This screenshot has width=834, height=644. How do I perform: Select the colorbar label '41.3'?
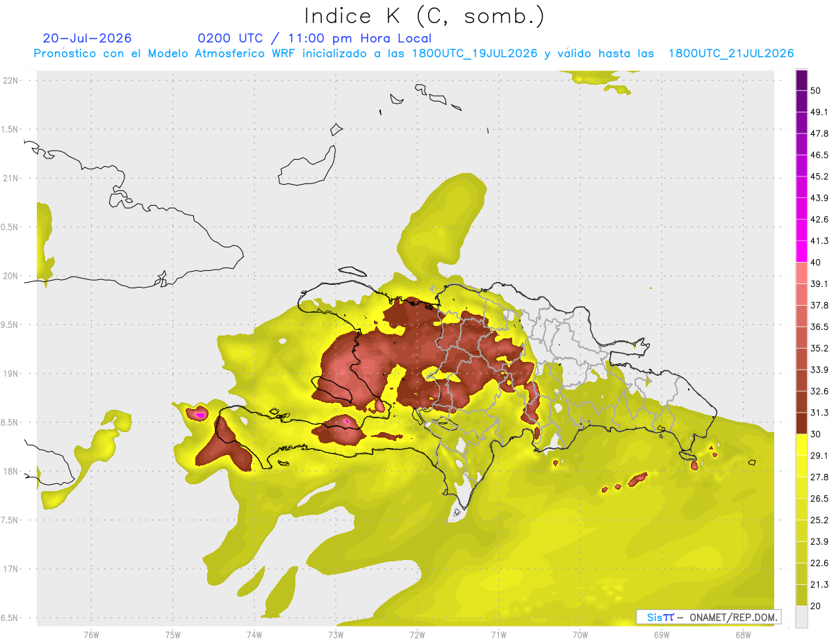(819, 241)
